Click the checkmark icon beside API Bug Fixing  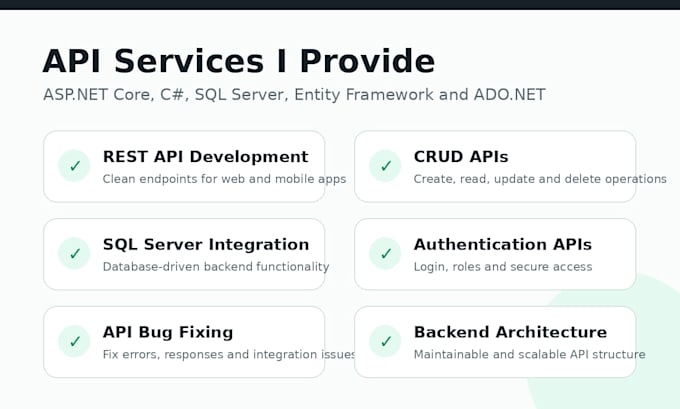[x=74, y=341]
